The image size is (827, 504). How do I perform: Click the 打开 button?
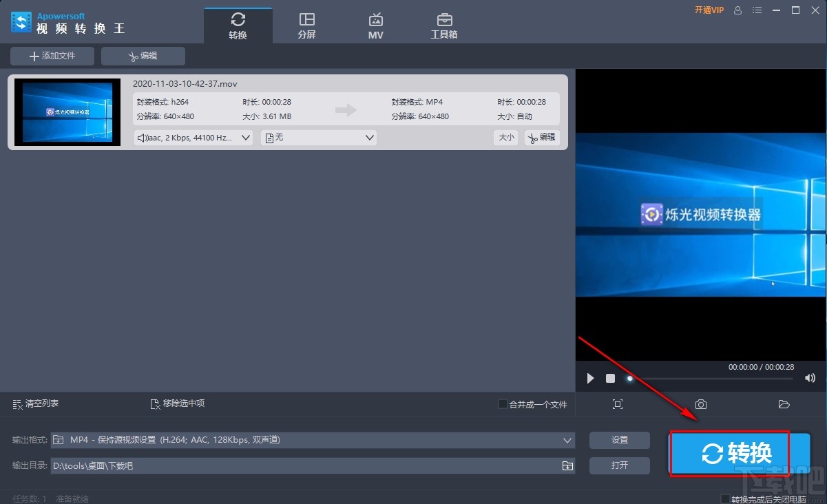click(x=620, y=465)
